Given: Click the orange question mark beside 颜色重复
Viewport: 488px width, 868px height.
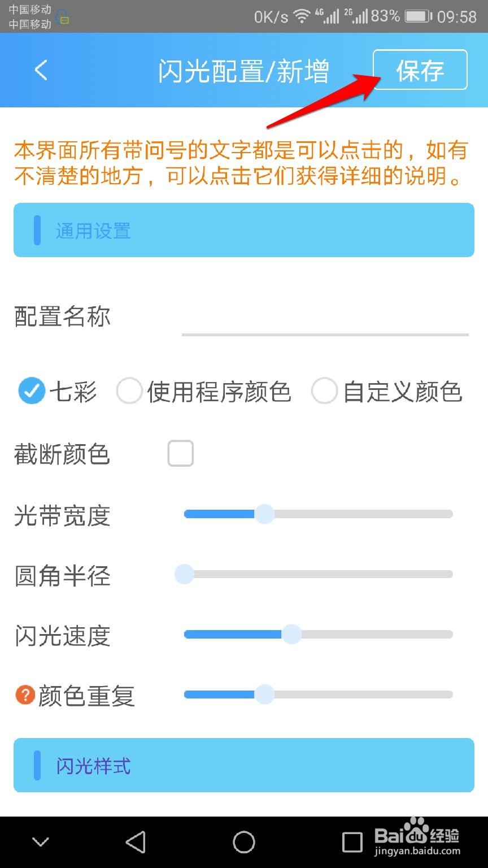Looking at the screenshot, I should tap(25, 695).
